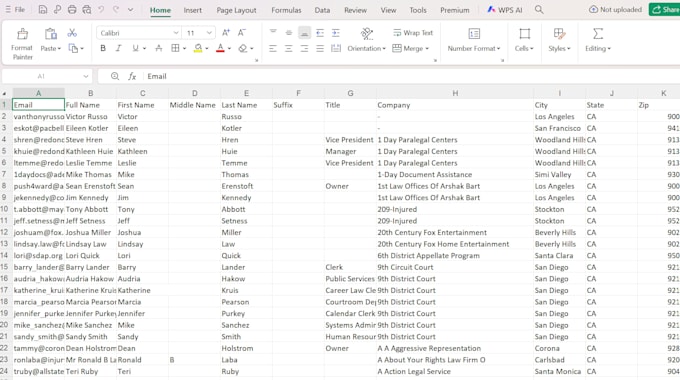This screenshot has height=380, width=680.
Task: Click the Styles icon
Action: click(x=559, y=33)
